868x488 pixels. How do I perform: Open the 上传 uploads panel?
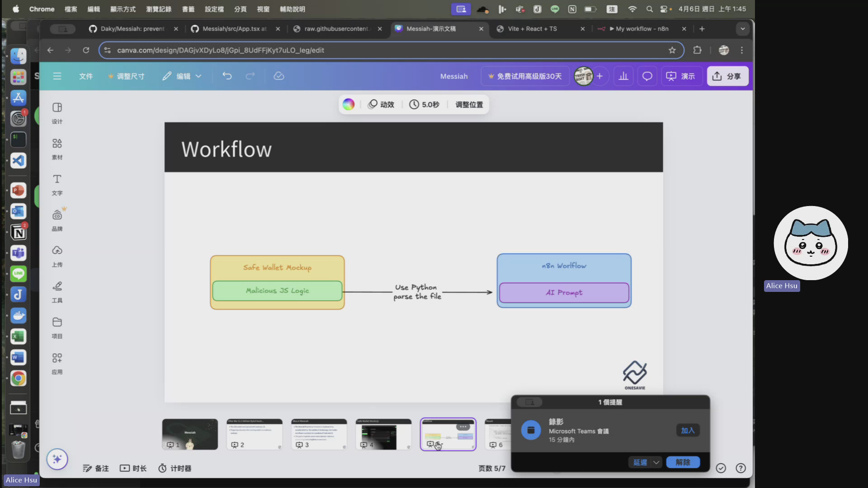click(57, 256)
